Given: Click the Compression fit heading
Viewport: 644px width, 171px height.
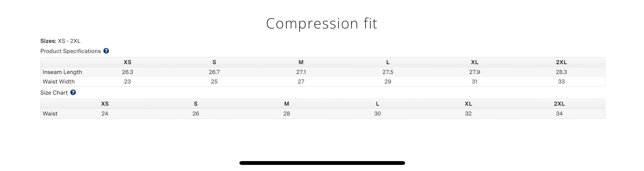Looking at the screenshot, I should click(322, 24).
